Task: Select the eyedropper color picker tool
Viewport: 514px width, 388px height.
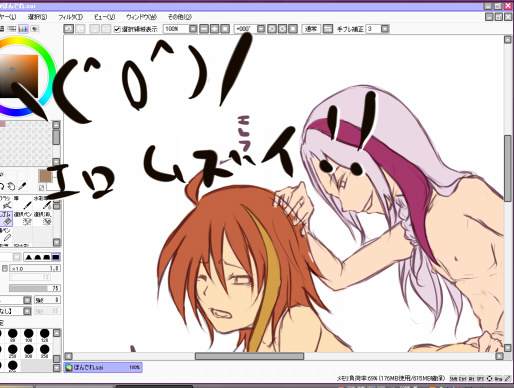Action: coord(22,186)
